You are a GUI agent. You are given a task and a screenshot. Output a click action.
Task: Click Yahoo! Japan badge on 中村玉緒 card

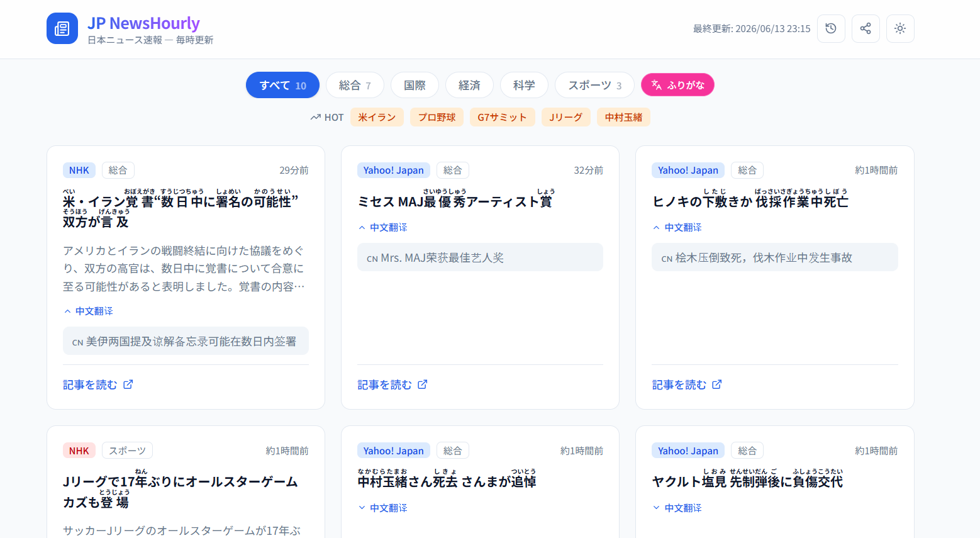tap(394, 451)
